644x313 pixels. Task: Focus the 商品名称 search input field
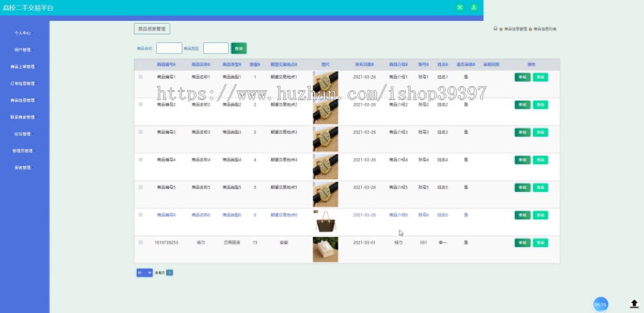tap(169, 48)
